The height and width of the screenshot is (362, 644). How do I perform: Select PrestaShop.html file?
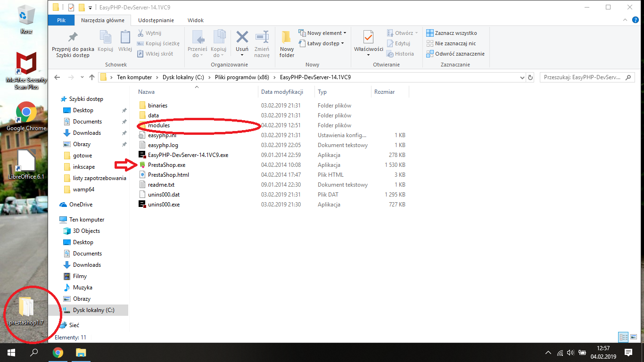(164, 175)
